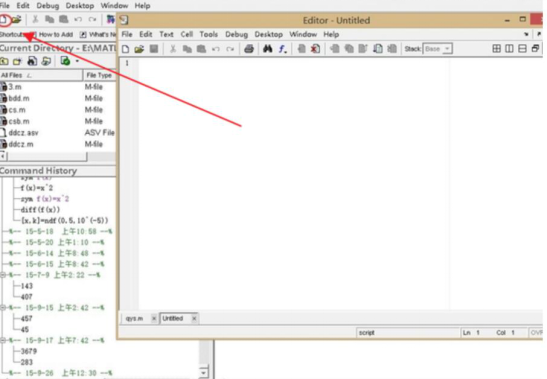Switch to the qys.m editor tab
Viewport: 547px width, 379px height.
coord(135,319)
